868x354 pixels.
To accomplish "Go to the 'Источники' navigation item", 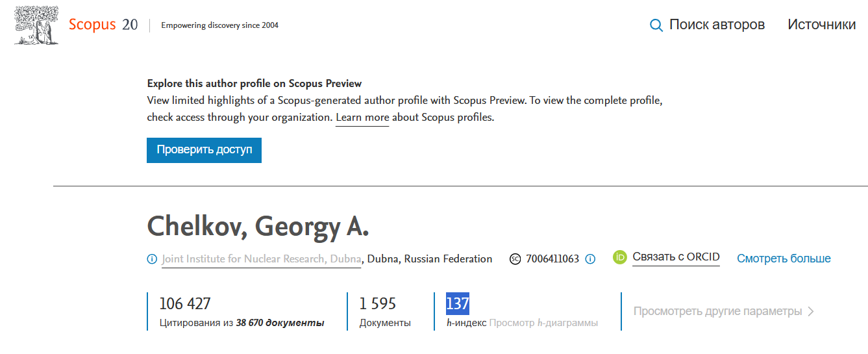I will (x=821, y=25).
